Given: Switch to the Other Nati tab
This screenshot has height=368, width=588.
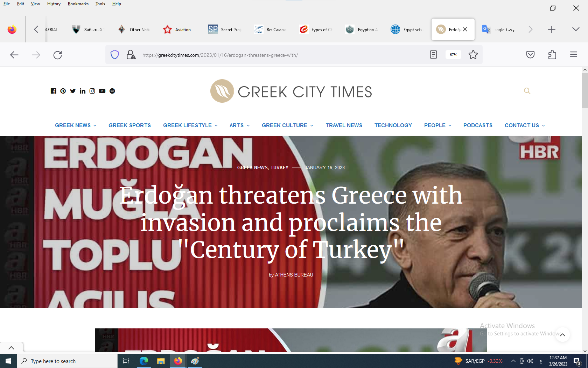Looking at the screenshot, I should [x=134, y=30].
